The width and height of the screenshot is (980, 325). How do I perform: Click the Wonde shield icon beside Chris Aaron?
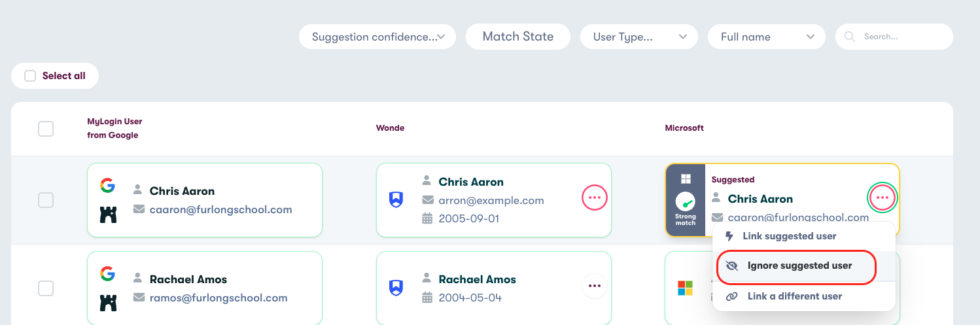(396, 200)
